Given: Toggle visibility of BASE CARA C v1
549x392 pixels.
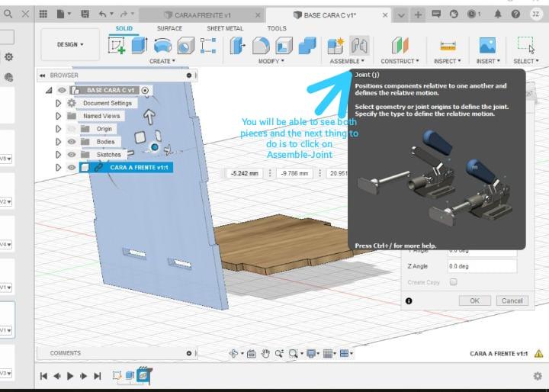Looking at the screenshot, I should (62, 91).
